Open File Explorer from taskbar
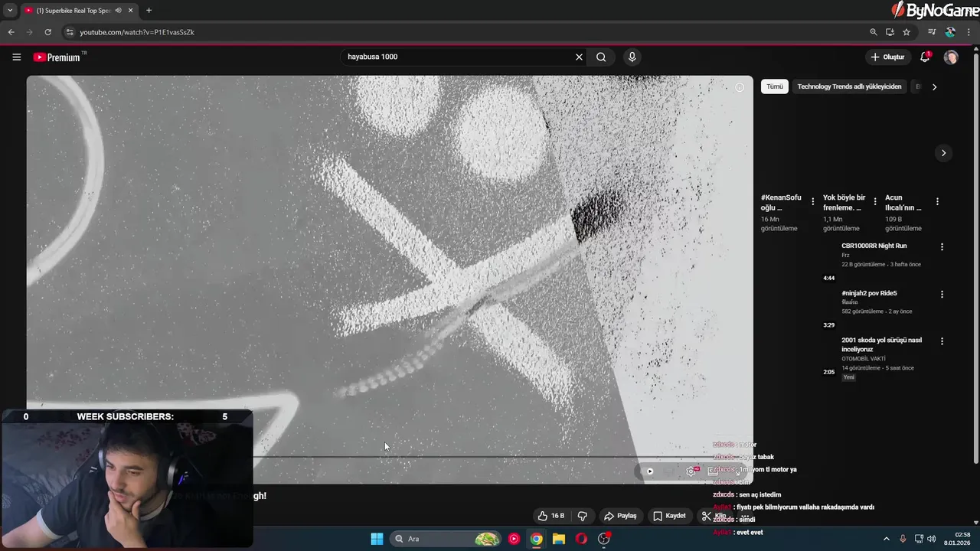980x551 pixels. [x=559, y=539]
